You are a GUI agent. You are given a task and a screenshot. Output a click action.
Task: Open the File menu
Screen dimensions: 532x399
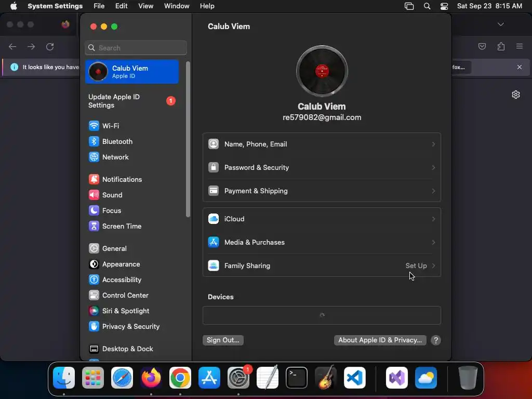(x=99, y=6)
